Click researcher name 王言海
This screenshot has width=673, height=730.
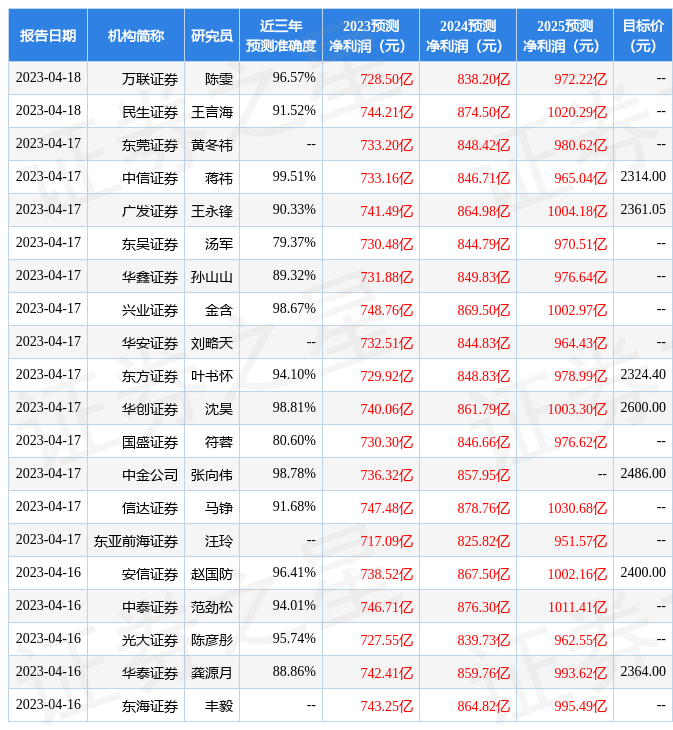(x=212, y=112)
